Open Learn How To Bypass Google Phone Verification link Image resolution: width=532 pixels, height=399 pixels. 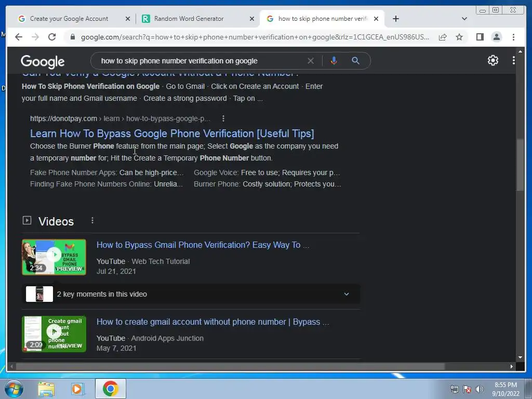[x=172, y=134]
